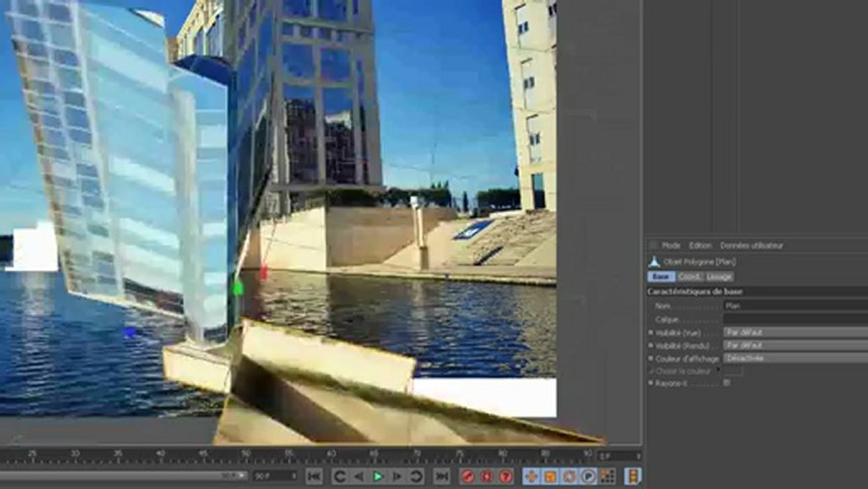
Task: Jump to the end of the animation
Action: pos(442,476)
